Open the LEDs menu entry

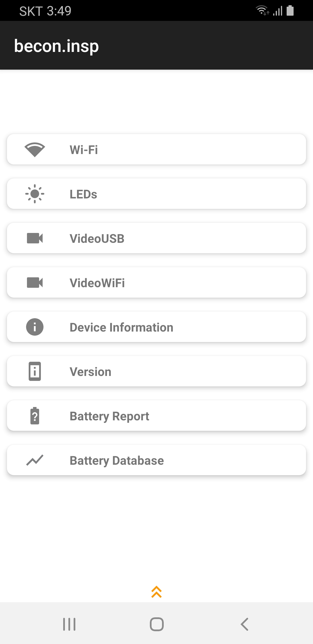click(x=156, y=194)
